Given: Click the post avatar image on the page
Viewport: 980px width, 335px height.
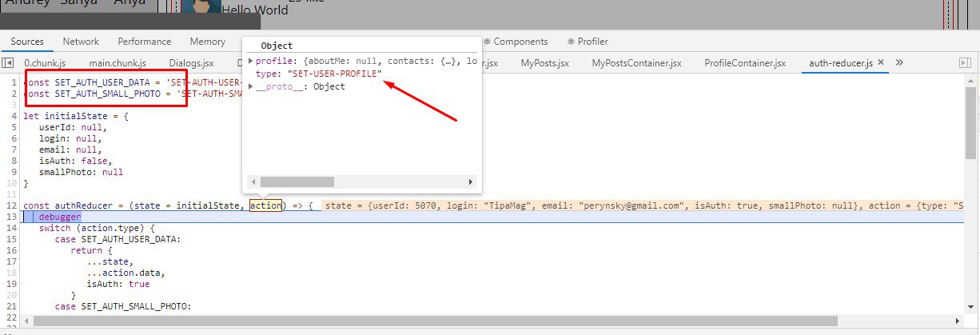Looking at the screenshot, I should [201, 7].
